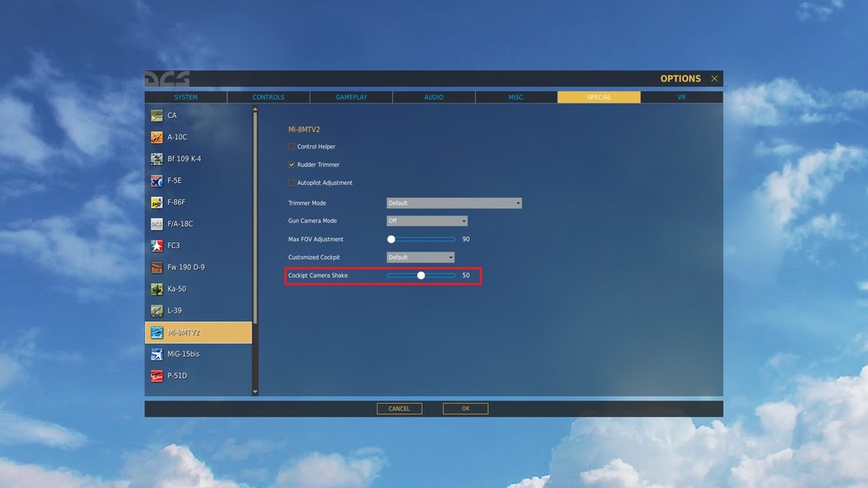Viewport: 868px width, 488px height.
Task: Uncheck the Rudder Trimmer checkbox
Action: (291, 164)
